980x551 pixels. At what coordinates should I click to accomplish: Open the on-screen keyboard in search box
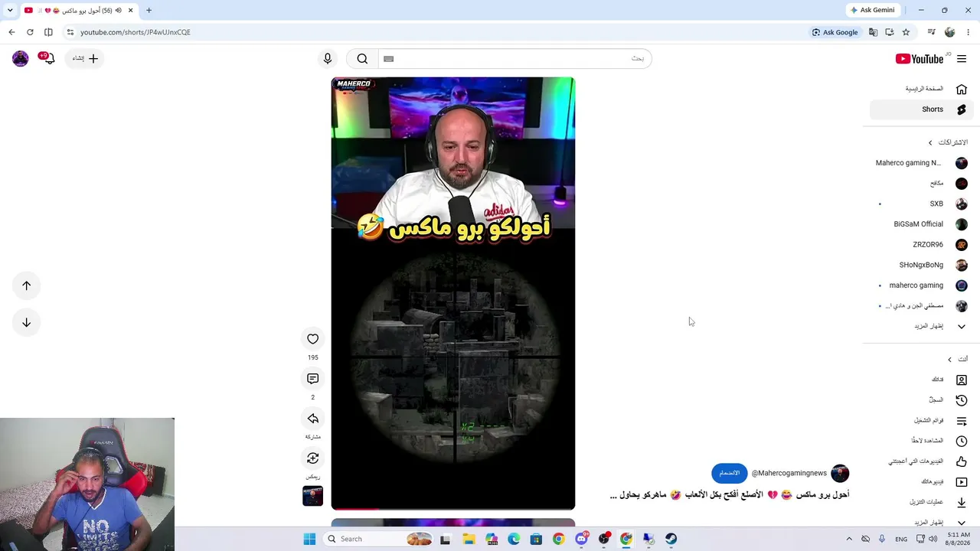coord(388,59)
